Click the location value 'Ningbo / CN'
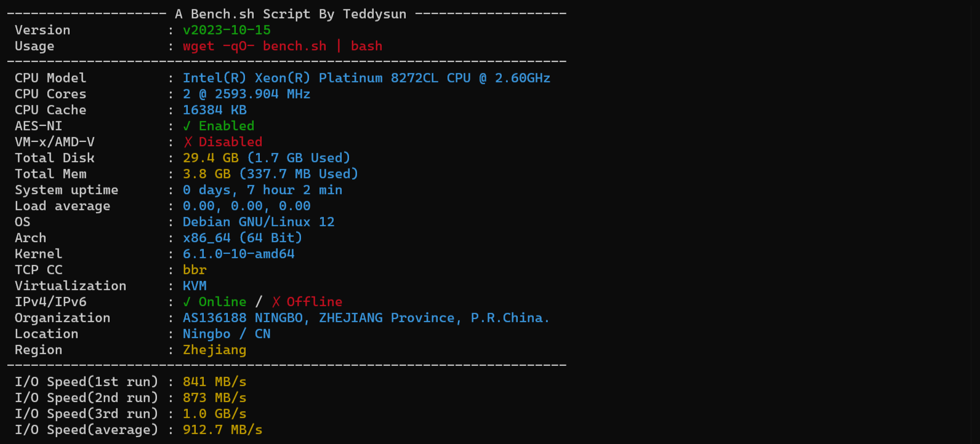Image resolution: width=980 pixels, height=444 pixels. (x=227, y=334)
